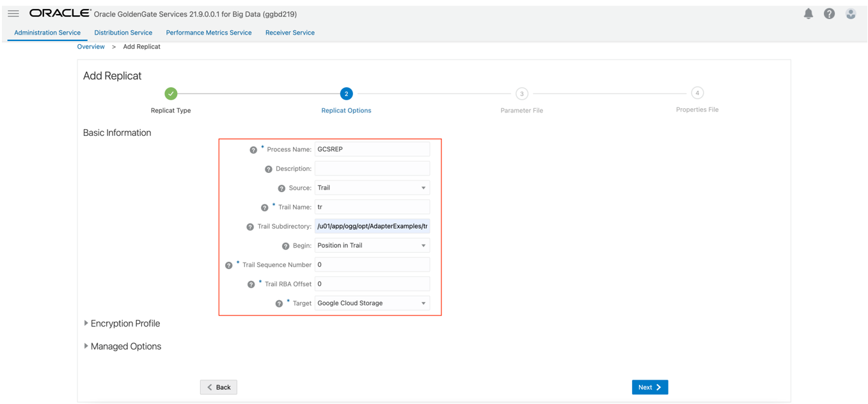Click the help icon beside Trail RBA Offset
The width and height of the screenshot is (868, 404).
[x=251, y=284]
